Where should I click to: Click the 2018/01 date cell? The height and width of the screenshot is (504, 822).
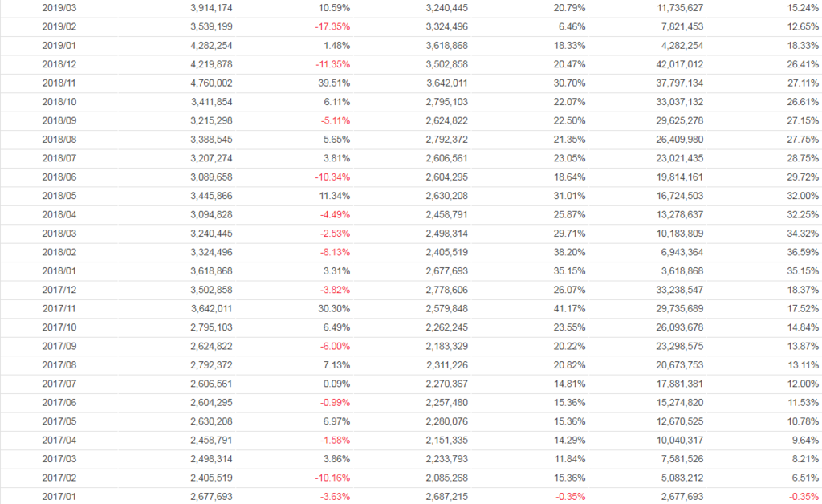click(60, 270)
